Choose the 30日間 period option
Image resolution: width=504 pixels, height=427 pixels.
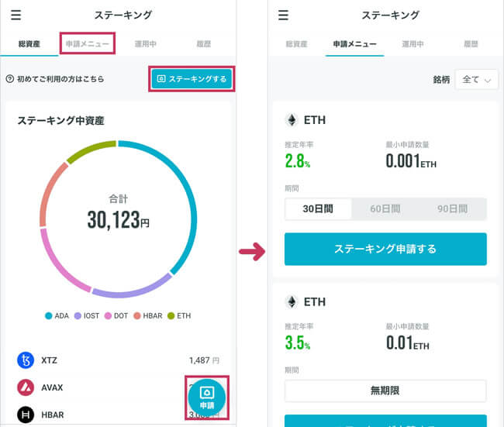(318, 208)
